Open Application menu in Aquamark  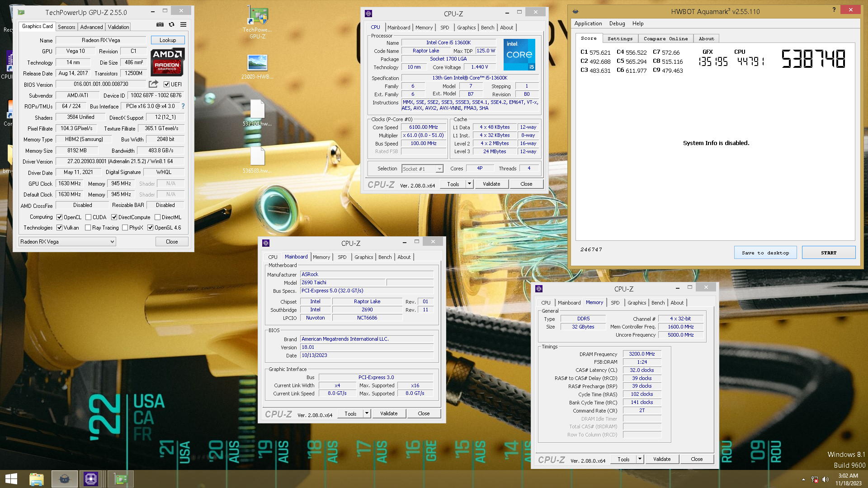tap(588, 23)
